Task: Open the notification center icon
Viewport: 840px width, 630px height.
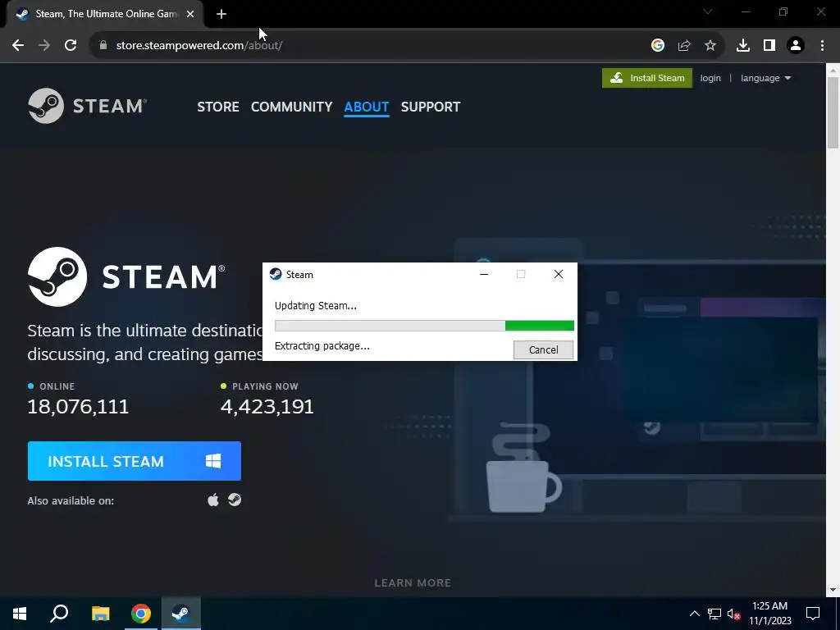Action: click(813, 614)
